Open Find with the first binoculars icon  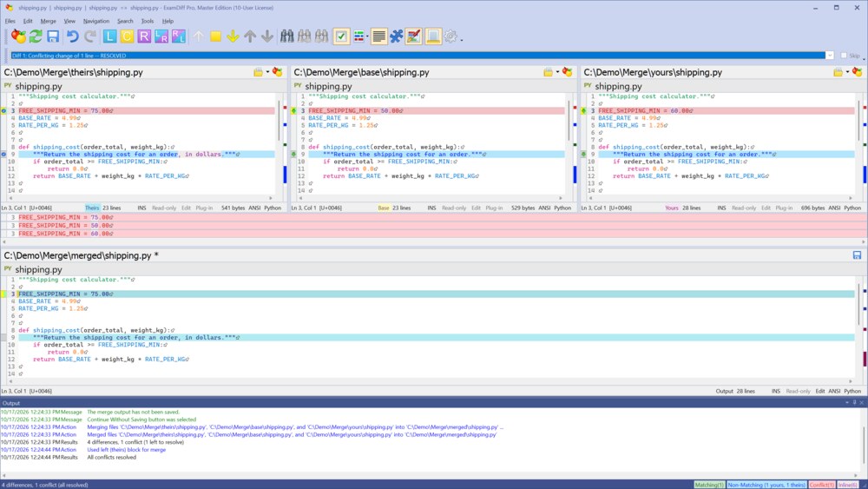coord(286,36)
